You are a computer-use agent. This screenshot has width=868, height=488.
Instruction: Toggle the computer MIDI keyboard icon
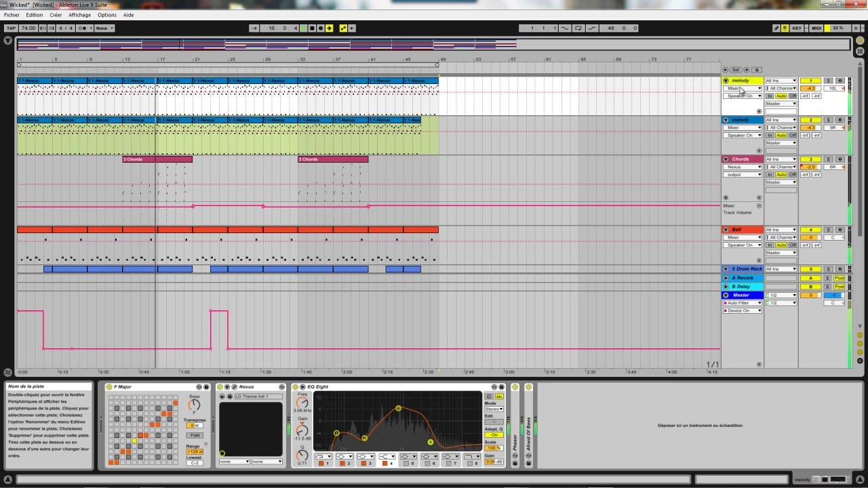point(785,28)
